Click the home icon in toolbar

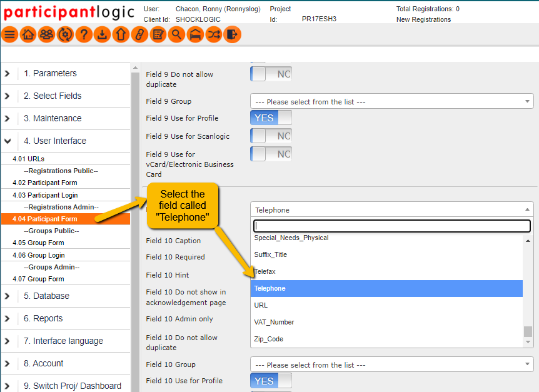pos(28,35)
